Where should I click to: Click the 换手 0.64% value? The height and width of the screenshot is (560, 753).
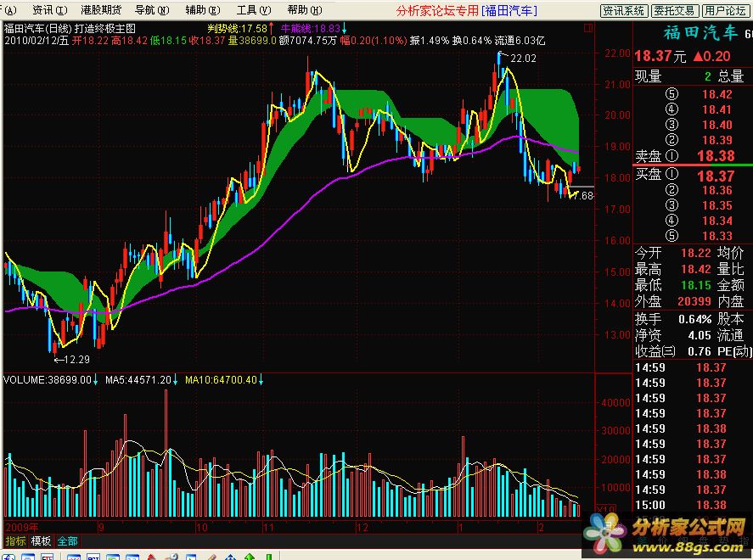coord(695,319)
